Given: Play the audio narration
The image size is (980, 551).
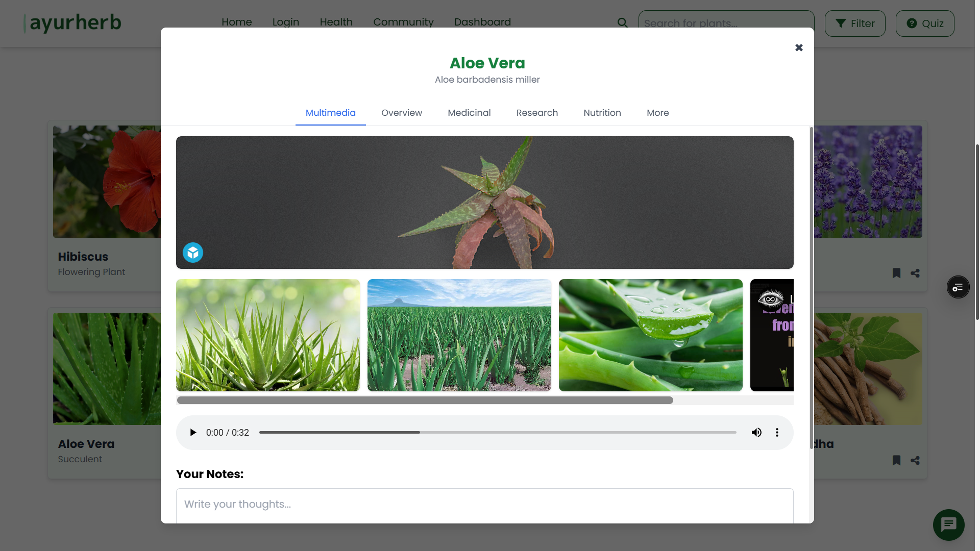Looking at the screenshot, I should (x=192, y=432).
